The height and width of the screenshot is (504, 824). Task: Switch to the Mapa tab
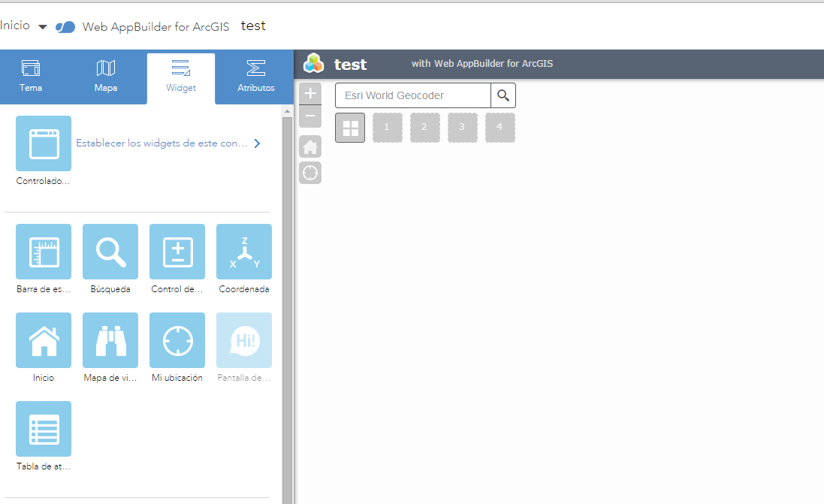point(106,77)
